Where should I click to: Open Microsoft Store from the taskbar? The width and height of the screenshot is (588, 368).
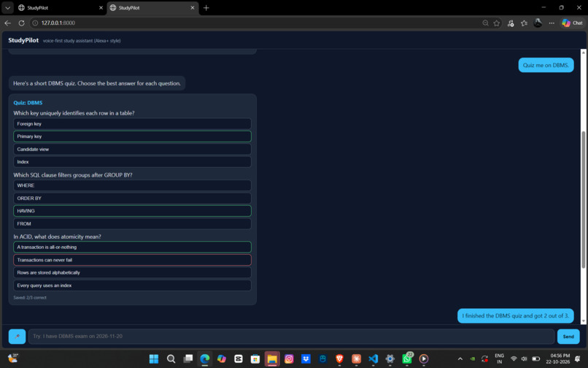pos(255,359)
